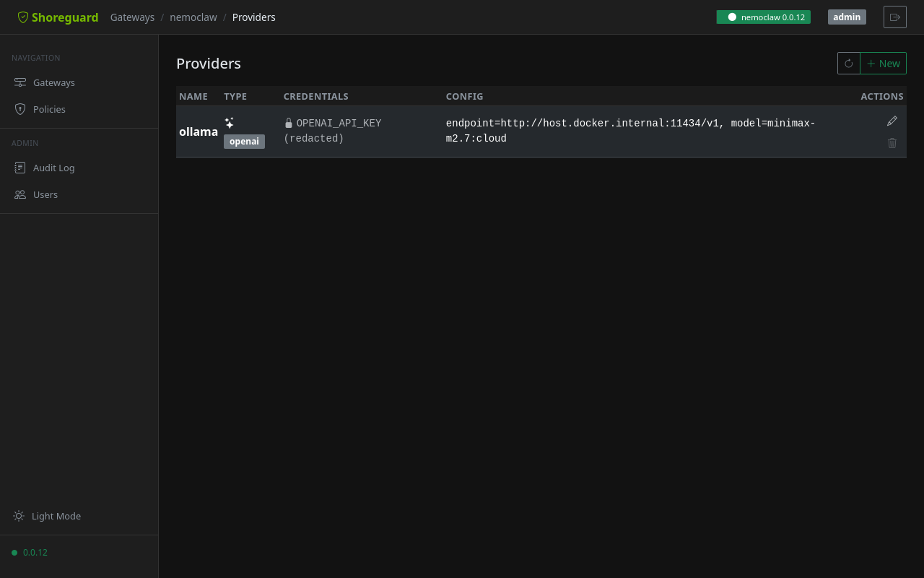The image size is (924, 578).
Task: Click the admin badge in the header
Action: pos(846,17)
